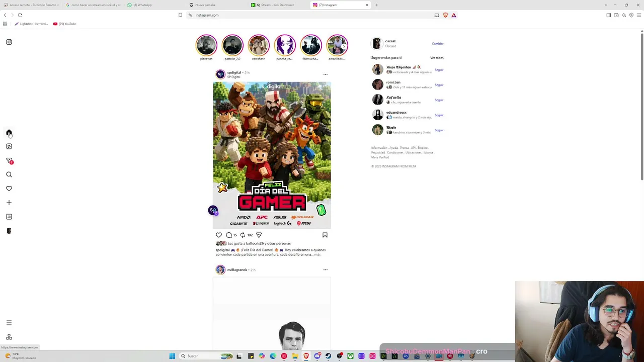The width and height of the screenshot is (644, 362).
Task: Bookmark this page in address bar
Action: pos(180,15)
